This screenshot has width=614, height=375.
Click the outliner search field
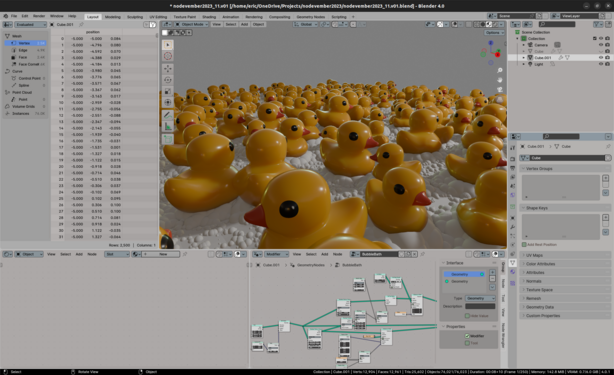click(557, 24)
